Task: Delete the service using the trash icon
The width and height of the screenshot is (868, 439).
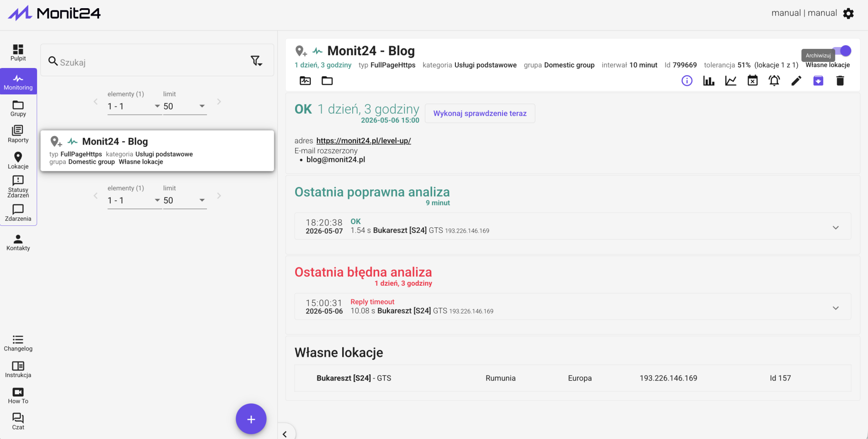Action: tap(840, 81)
